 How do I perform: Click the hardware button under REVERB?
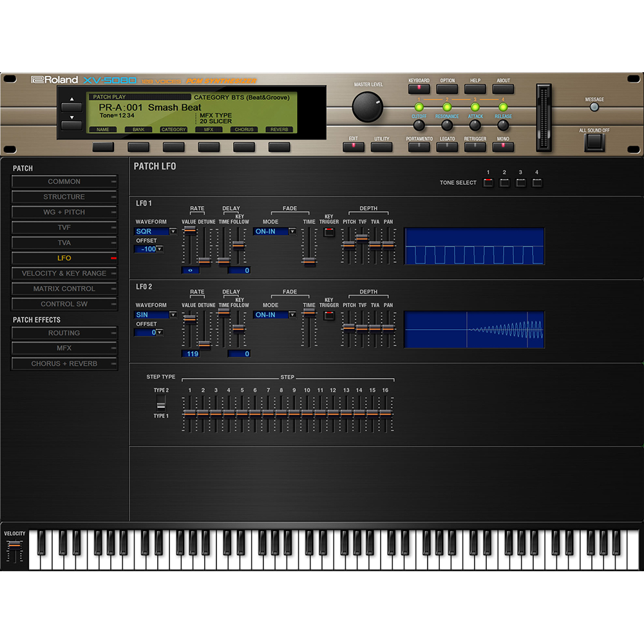tap(279, 147)
